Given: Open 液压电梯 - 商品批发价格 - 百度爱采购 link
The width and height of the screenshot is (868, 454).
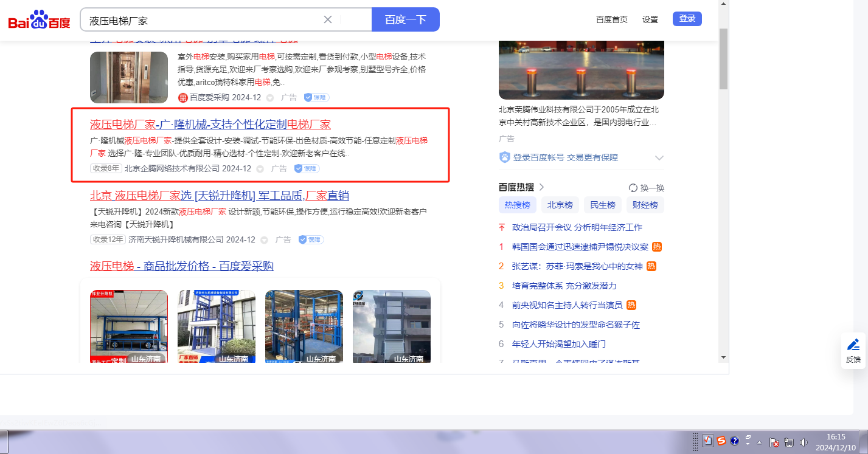Looking at the screenshot, I should (x=182, y=266).
